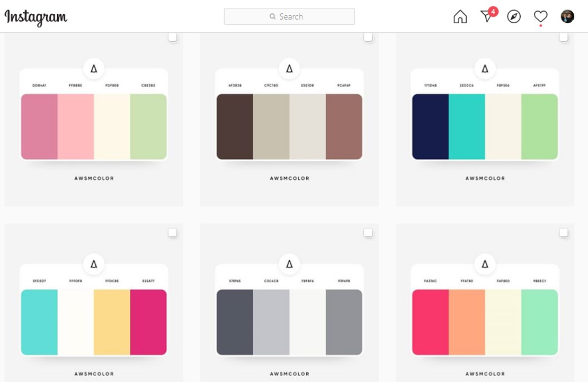Click the magenta swatch in bottom-left palette
The height and width of the screenshot is (382, 588).
tap(148, 322)
